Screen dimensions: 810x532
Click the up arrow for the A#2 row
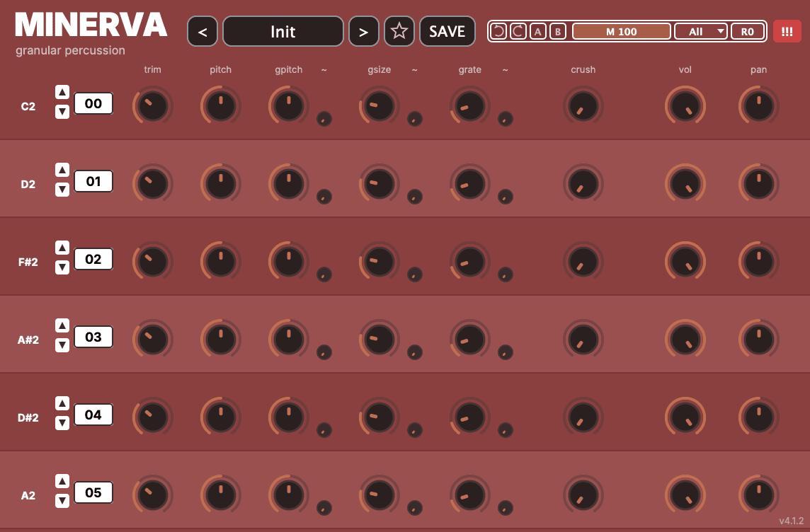coord(62,325)
